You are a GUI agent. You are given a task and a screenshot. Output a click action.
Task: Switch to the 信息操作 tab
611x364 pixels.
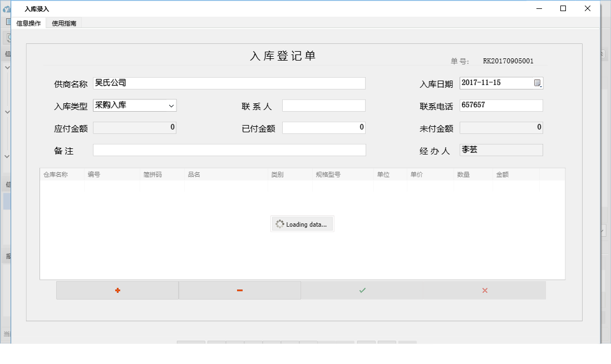coord(28,23)
